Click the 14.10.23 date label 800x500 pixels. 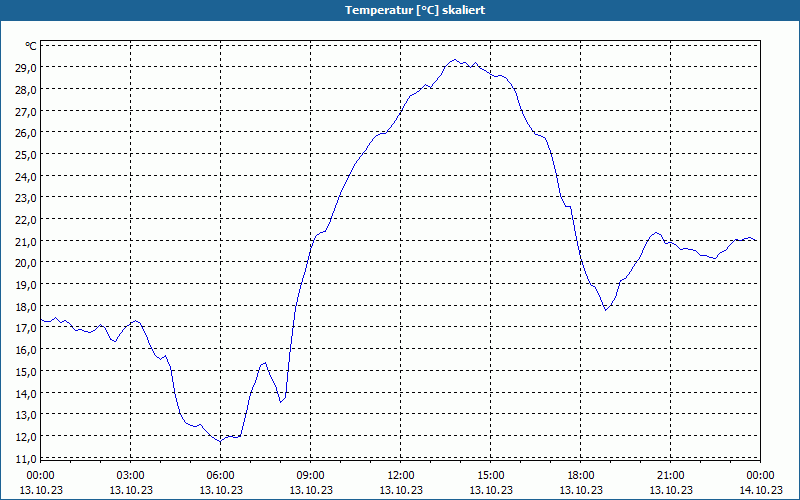760,490
